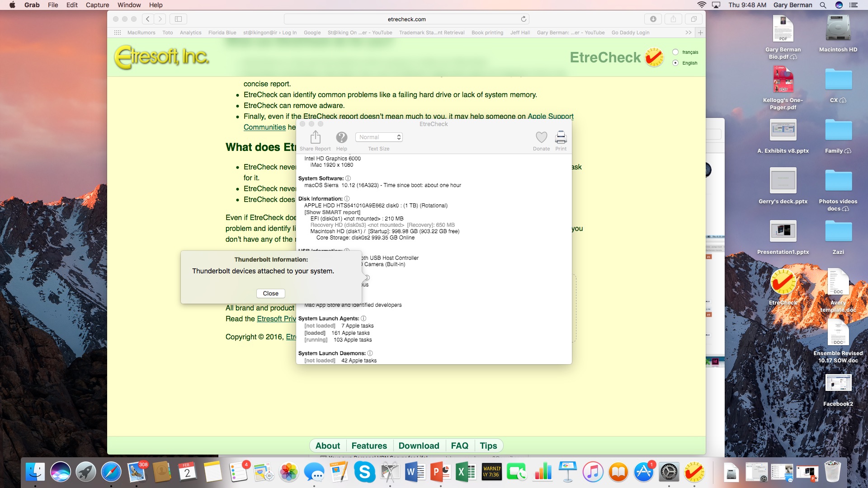This screenshot has height=488, width=868.
Task: Expand the hidden bookmarks overflow chevron
Action: coord(688,33)
